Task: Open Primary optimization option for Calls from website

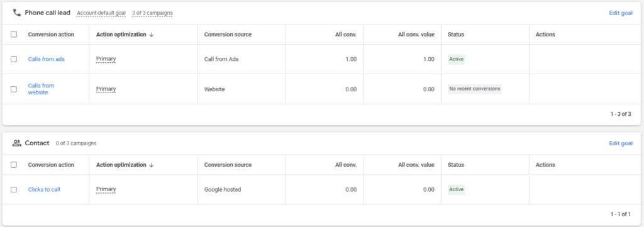Action: pos(106,89)
